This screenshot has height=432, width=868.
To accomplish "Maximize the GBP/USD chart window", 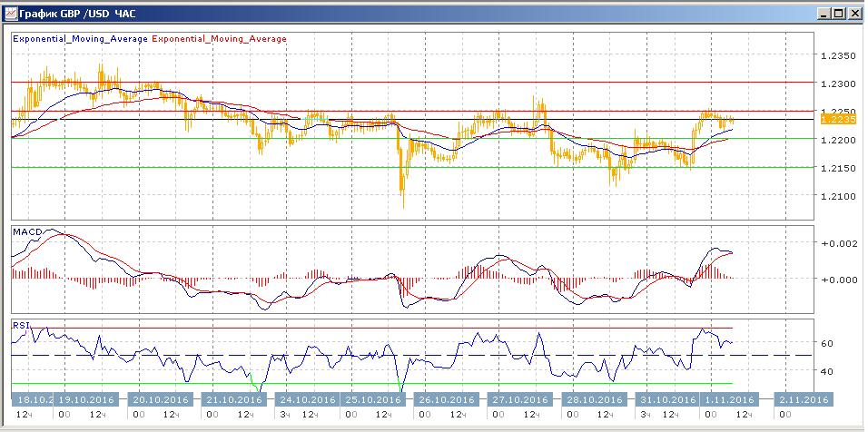I will tap(838, 13).
